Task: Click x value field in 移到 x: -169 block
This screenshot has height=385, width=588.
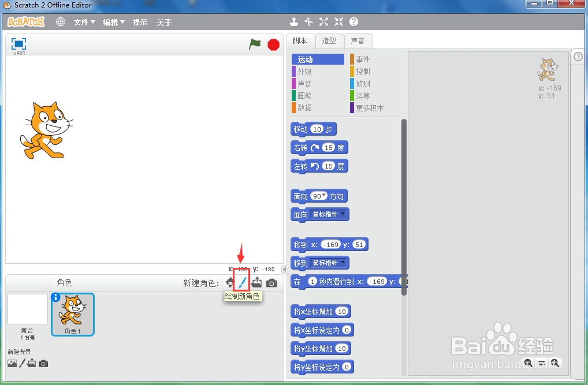Action: 331,244
